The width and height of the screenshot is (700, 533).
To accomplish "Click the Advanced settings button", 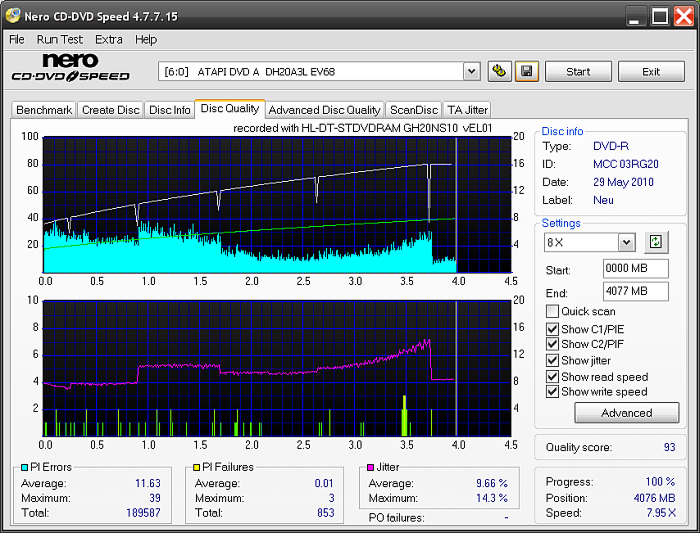I will tap(626, 413).
